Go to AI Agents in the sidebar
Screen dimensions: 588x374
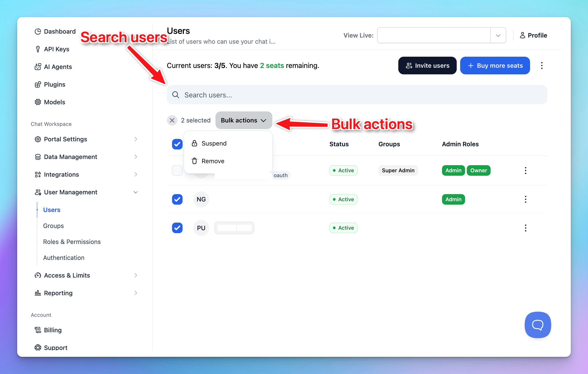(58, 67)
